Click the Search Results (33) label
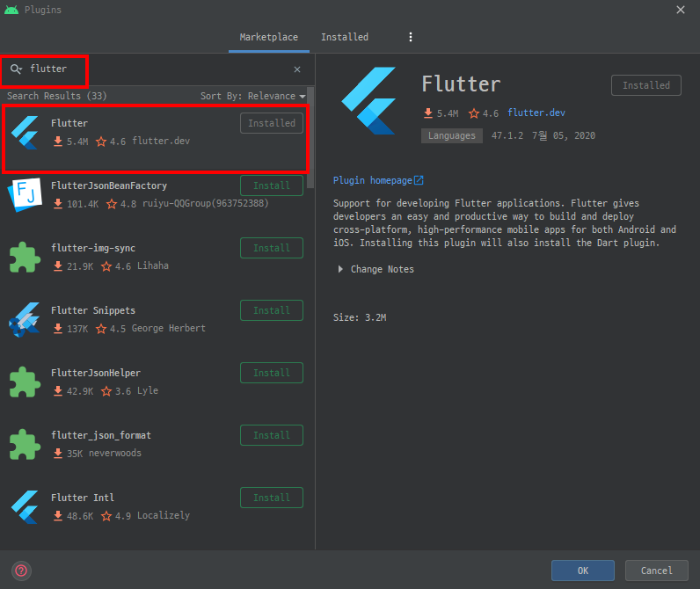Screen dimensions: 700x589 [56, 96]
